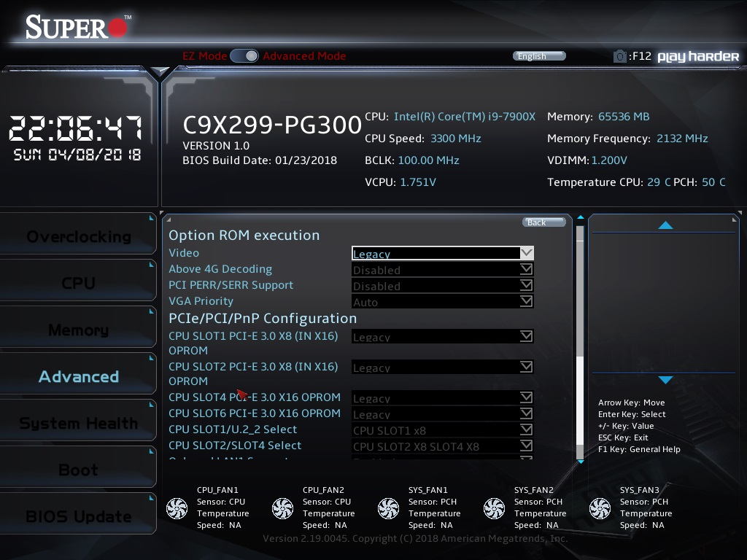Click the help panel up arrow
This screenshot has width=747, height=560.
[x=665, y=225]
